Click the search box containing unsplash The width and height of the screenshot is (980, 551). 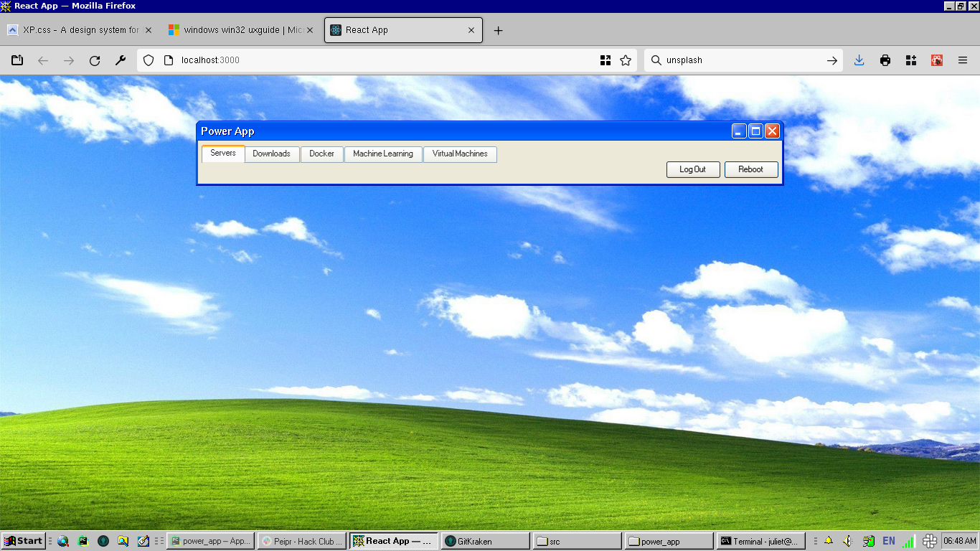pos(743,60)
